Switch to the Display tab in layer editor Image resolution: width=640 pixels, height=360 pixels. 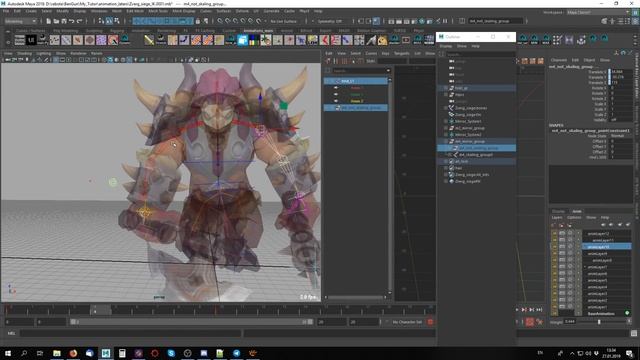coord(558,211)
